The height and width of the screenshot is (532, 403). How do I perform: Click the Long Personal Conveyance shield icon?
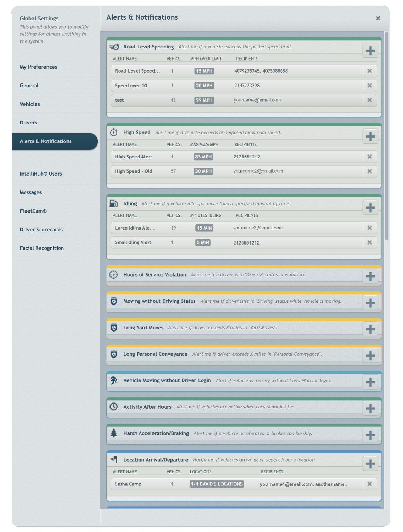point(114,354)
